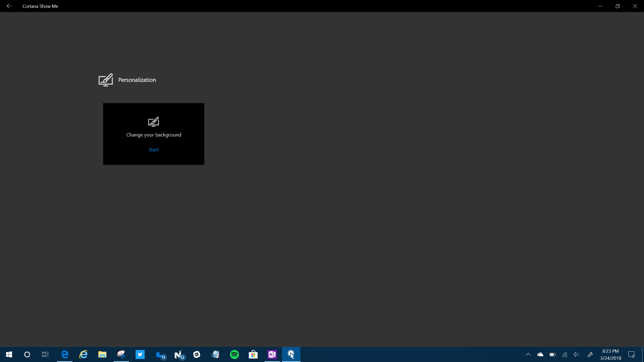Open the Action Center notifications
644x362 pixels.
[631, 354]
